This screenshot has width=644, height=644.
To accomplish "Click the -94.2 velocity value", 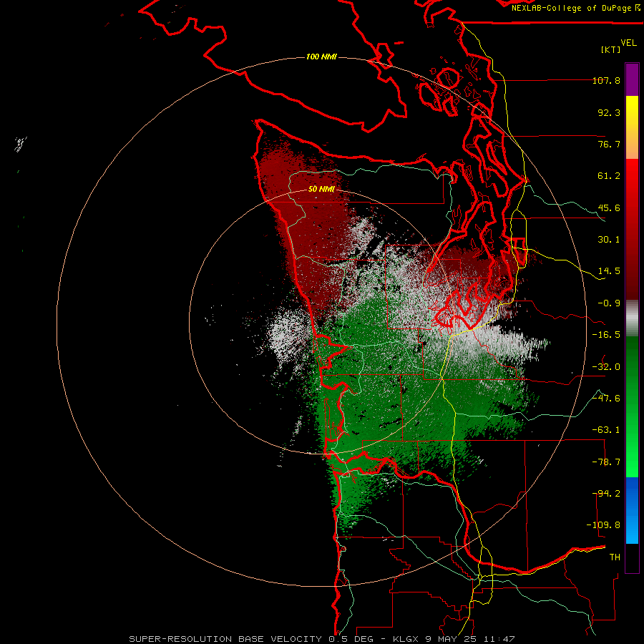I will tap(606, 494).
